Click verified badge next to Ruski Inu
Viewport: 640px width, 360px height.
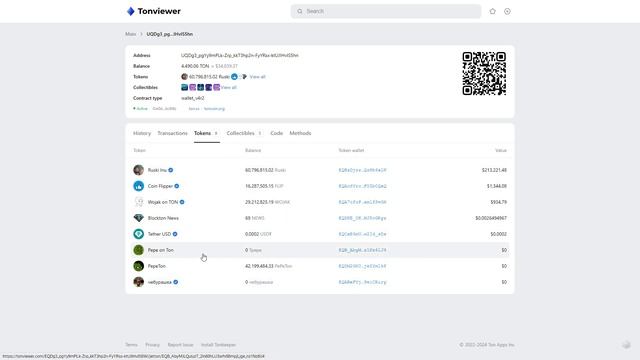[x=171, y=170]
